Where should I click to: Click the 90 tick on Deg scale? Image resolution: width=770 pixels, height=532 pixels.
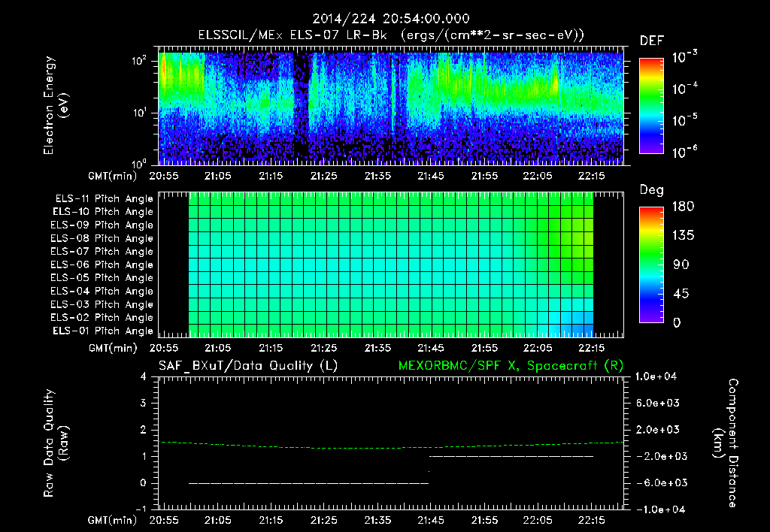pos(681,265)
